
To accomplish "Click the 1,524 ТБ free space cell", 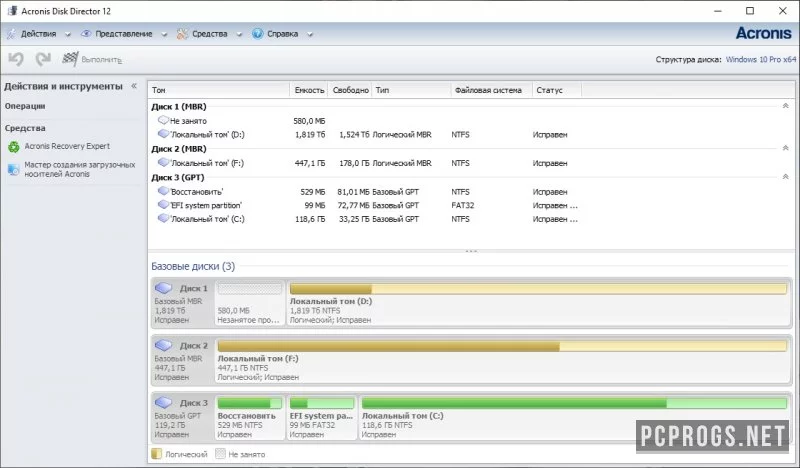I will point(354,134).
